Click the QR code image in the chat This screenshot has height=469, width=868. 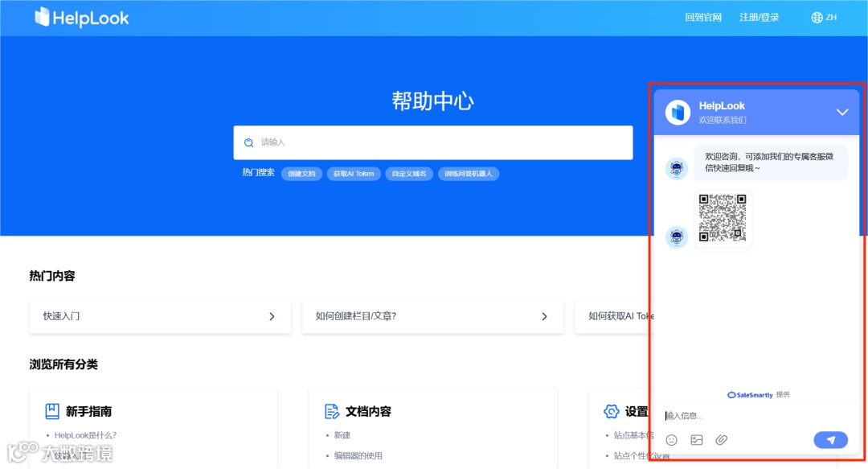(x=723, y=217)
